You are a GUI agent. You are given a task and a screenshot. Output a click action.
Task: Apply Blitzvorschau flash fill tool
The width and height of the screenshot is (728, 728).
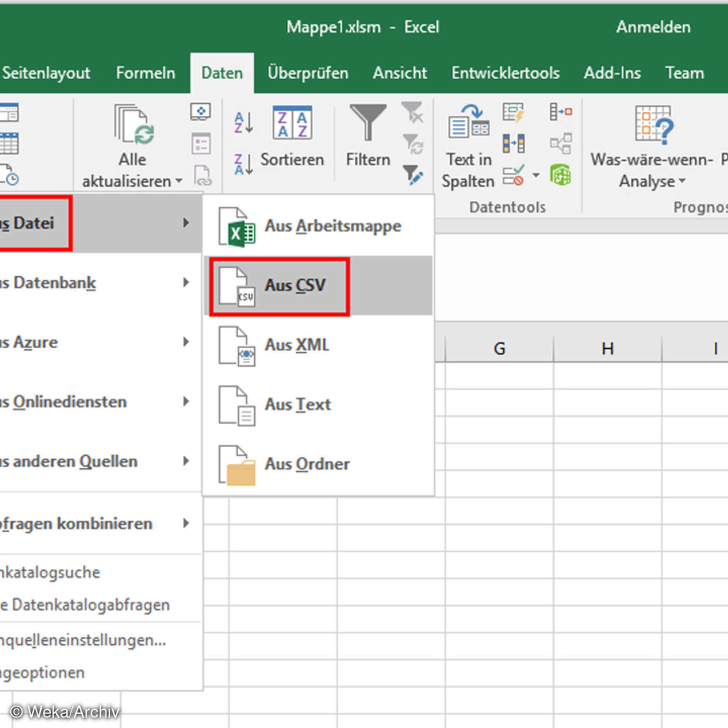(513, 111)
